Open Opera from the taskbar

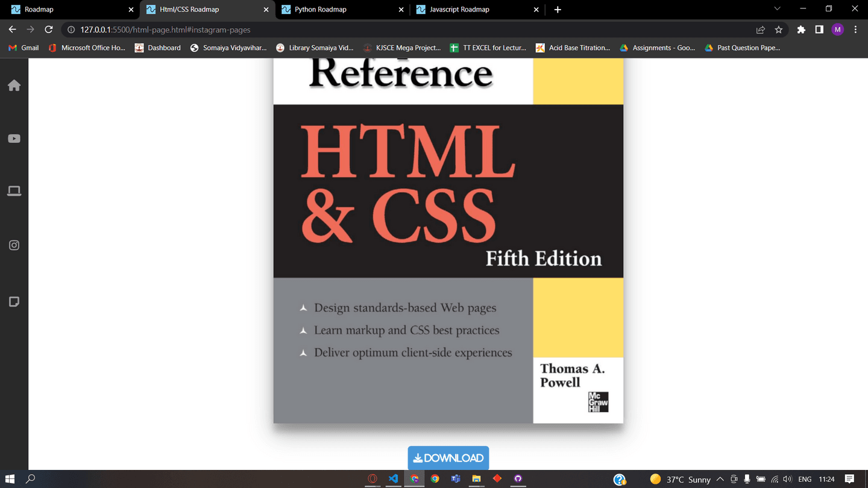coord(373,479)
